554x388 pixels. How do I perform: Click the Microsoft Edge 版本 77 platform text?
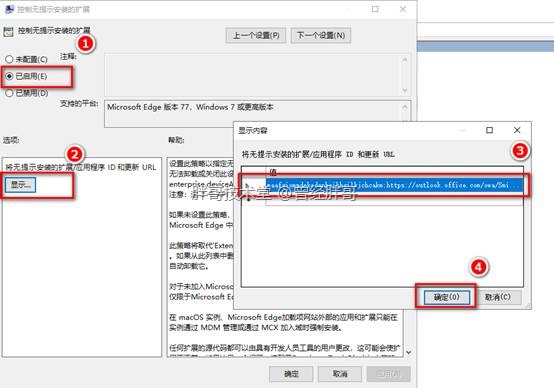(190, 107)
